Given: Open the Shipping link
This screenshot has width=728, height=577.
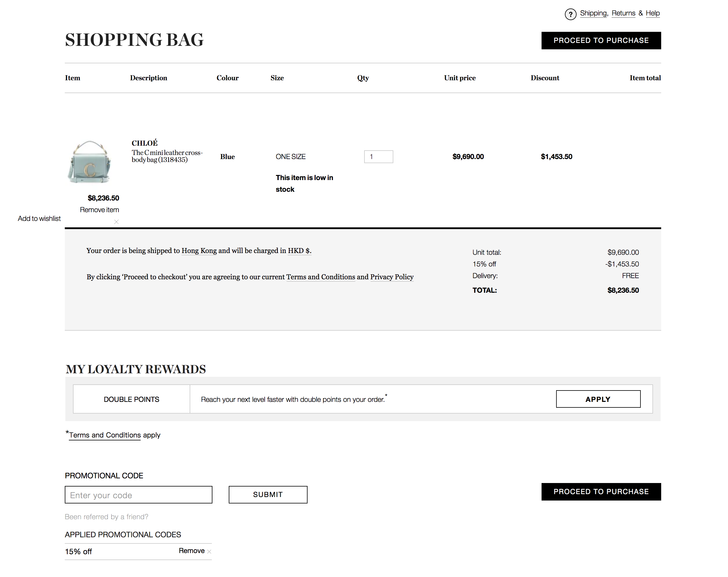Looking at the screenshot, I should tap(593, 13).
